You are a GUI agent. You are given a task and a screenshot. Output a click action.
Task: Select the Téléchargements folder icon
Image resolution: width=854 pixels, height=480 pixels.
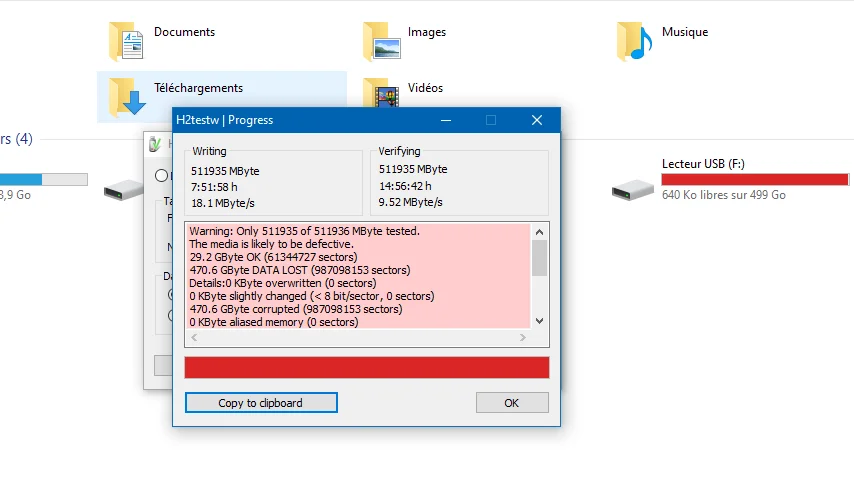[127, 96]
